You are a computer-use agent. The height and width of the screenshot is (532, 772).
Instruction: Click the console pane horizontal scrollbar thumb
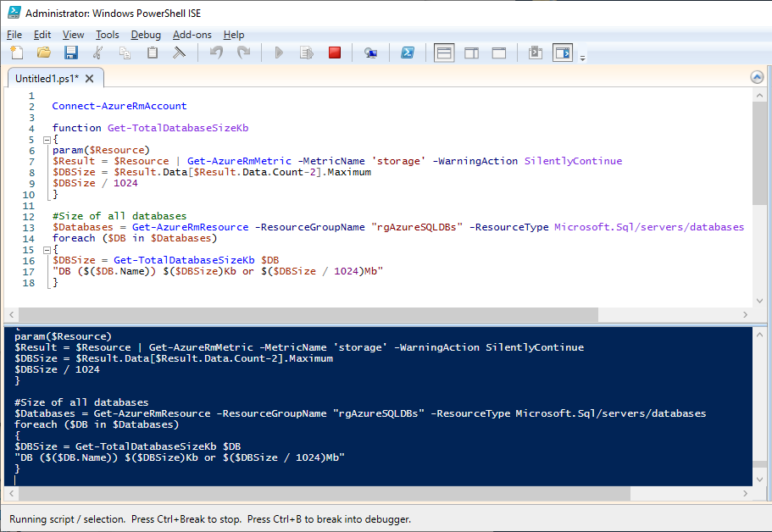coord(325,493)
